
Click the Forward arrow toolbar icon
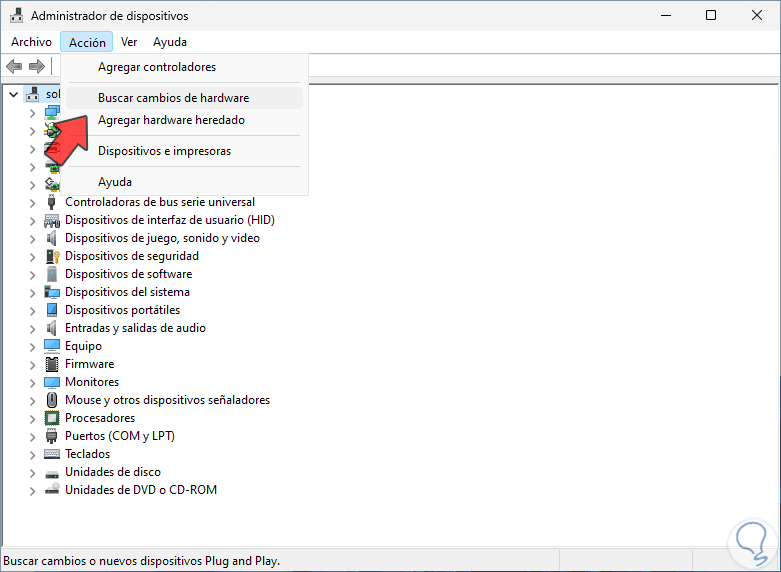(37, 66)
